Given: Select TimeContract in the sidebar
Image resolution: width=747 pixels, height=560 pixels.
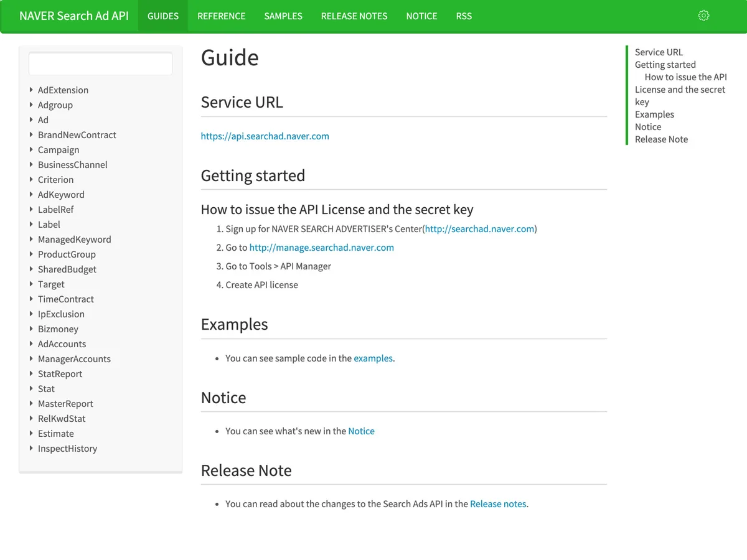Looking at the screenshot, I should coord(66,299).
